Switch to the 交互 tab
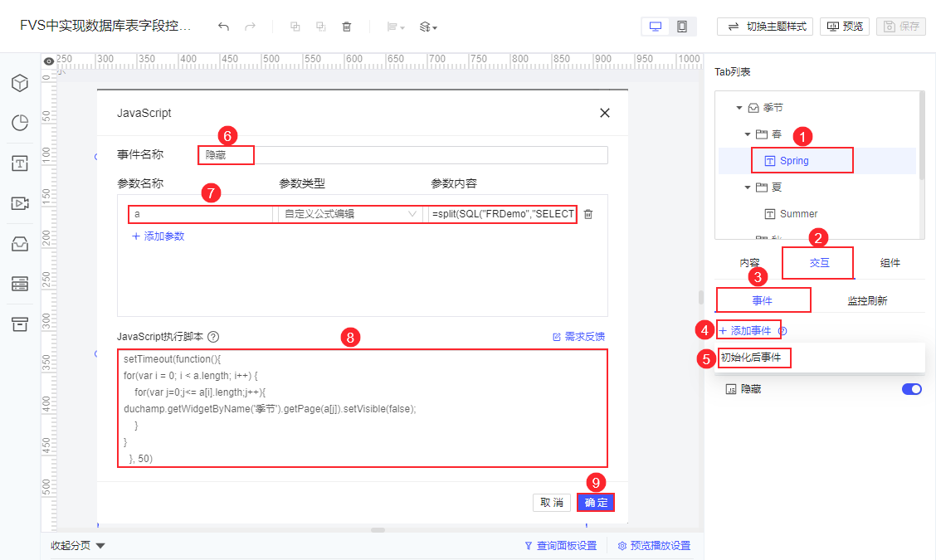This screenshot has height=560, width=936. pos(820,263)
